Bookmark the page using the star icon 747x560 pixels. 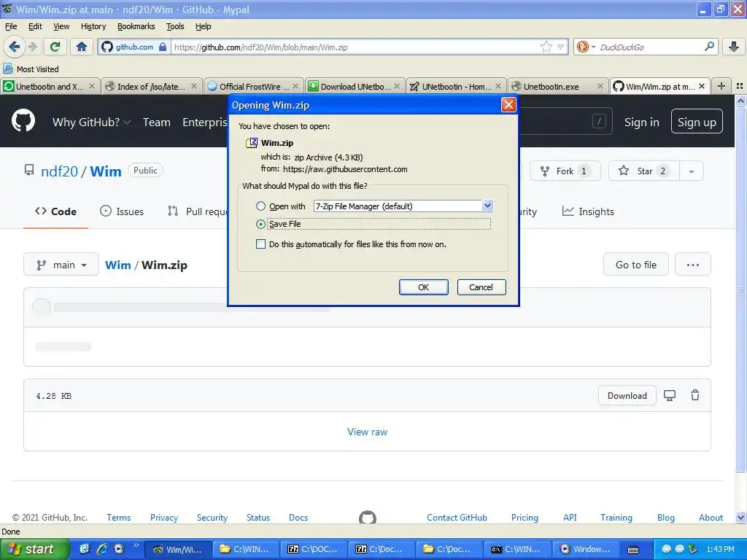[546, 47]
